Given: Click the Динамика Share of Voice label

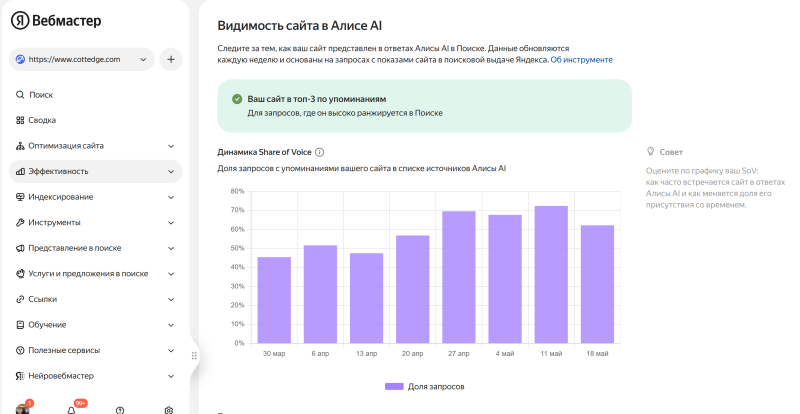Looking at the screenshot, I should click(264, 152).
